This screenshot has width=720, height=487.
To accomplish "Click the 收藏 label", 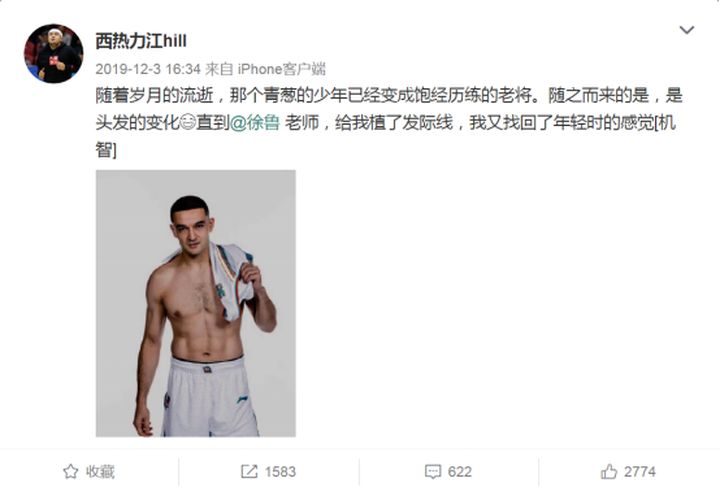I will 100,471.
